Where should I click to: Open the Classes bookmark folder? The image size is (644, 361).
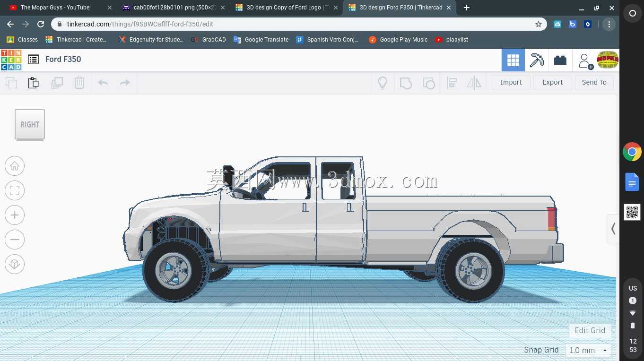pos(22,40)
